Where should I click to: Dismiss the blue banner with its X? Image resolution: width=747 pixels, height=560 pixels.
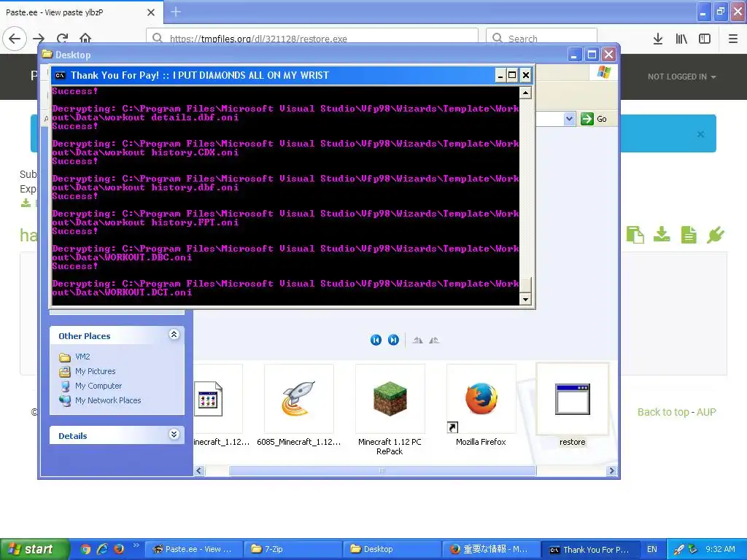[x=700, y=134]
